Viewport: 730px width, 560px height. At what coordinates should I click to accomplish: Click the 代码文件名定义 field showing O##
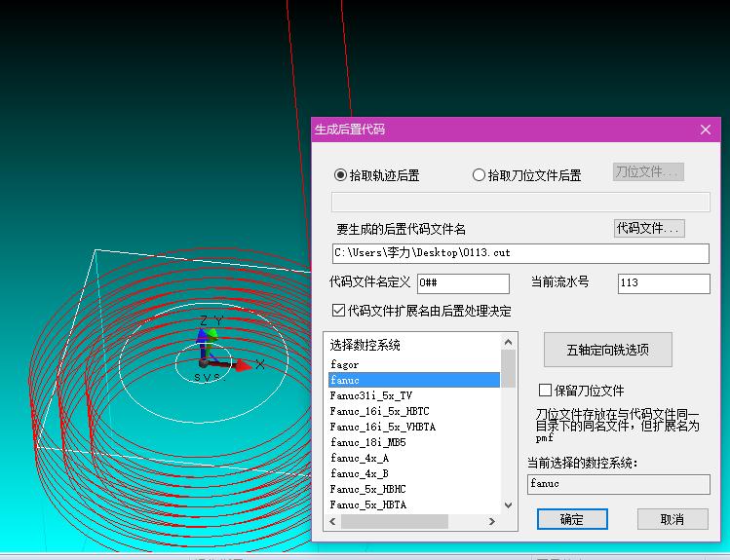pyautogui.click(x=463, y=282)
